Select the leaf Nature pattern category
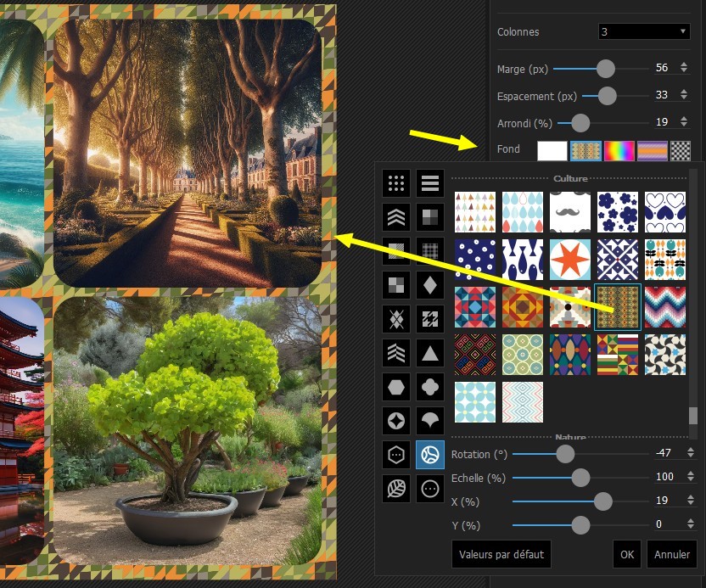706x588 pixels. pos(396,489)
